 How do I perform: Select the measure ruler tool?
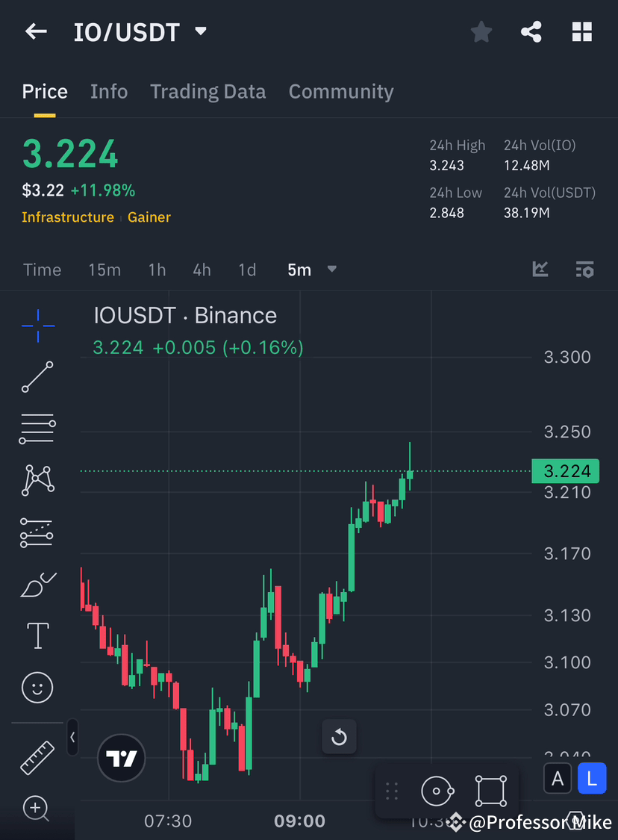click(x=37, y=757)
